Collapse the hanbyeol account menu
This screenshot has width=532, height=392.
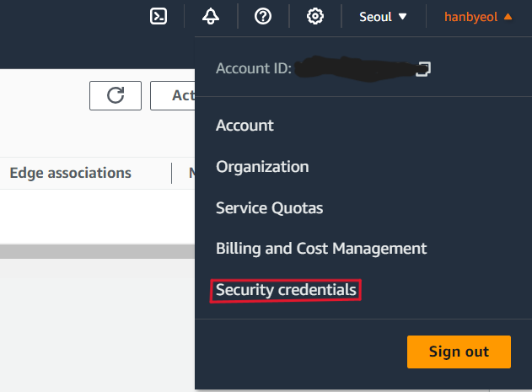[478, 17]
